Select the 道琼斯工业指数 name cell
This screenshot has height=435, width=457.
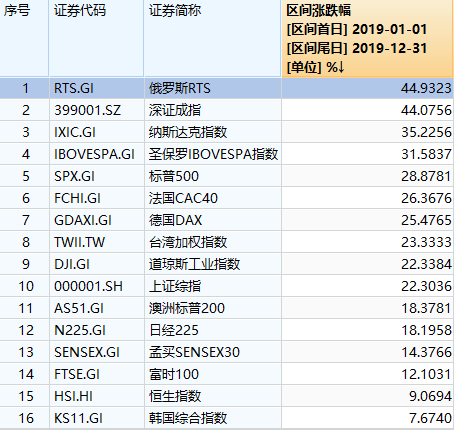[213, 264]
